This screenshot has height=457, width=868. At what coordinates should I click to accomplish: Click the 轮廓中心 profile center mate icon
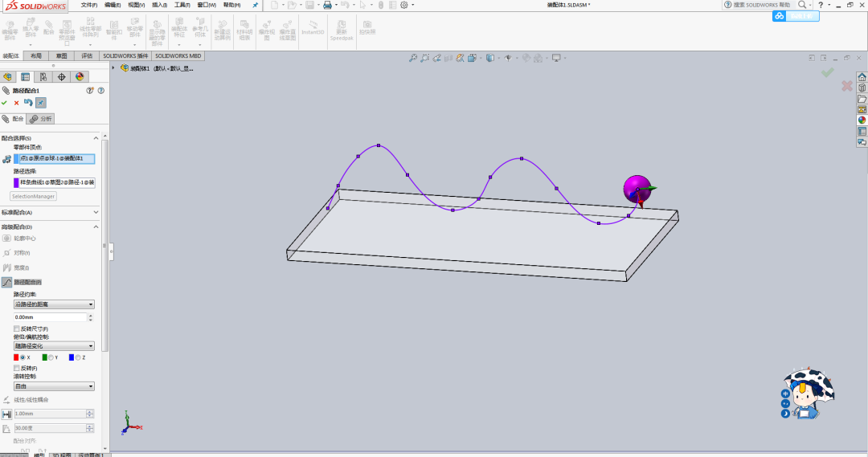(6, 239)
